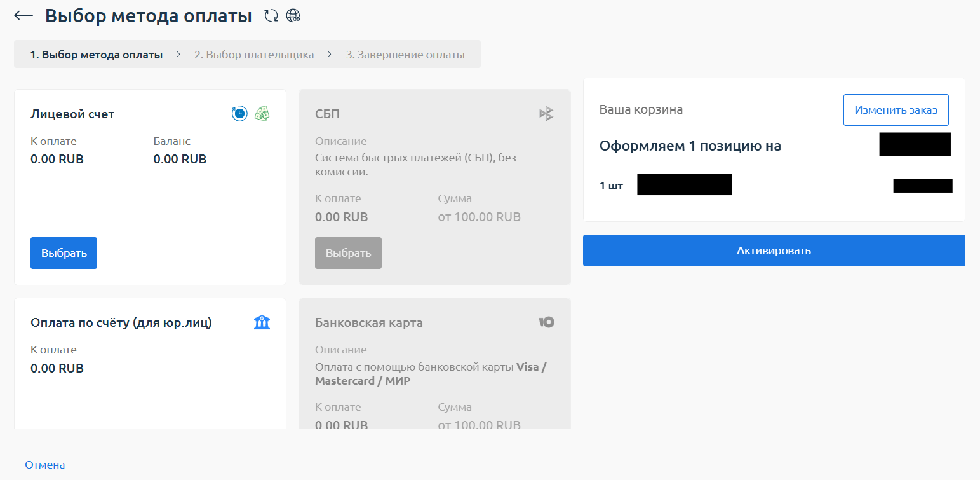Click the СБП logo icon
The image size is (980, 480).
(x=546, y=114)
